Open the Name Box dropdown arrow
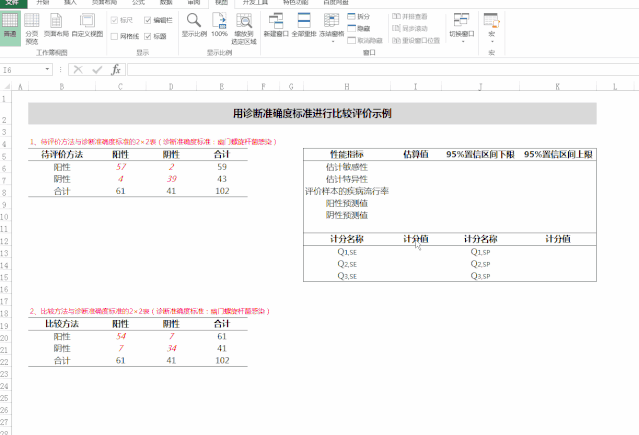The width and height of the screenshot is (639, 435). point(48,70)
